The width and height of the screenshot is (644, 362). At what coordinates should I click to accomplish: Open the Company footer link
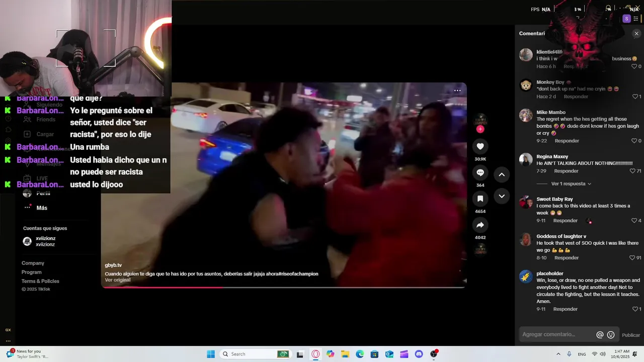[x=33, y=263]
